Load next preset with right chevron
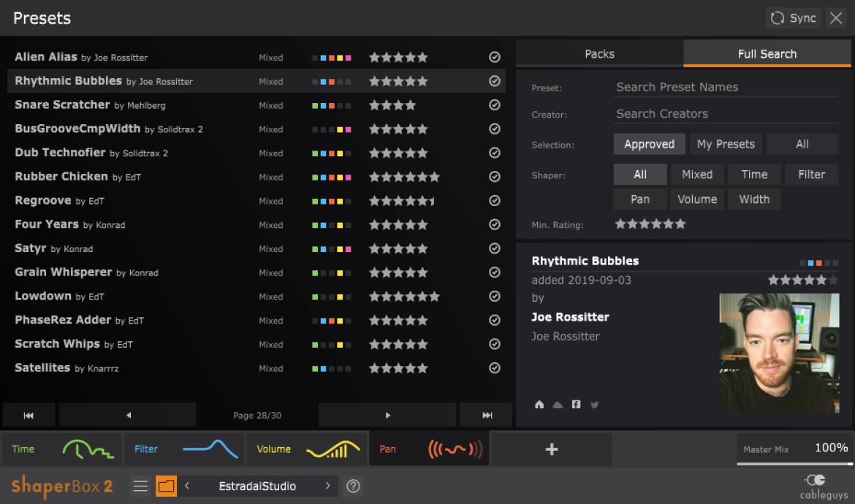 (327, 486)
